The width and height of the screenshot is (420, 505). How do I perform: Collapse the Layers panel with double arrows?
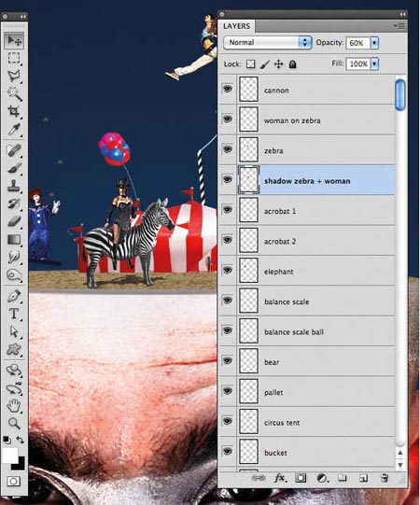402,15
